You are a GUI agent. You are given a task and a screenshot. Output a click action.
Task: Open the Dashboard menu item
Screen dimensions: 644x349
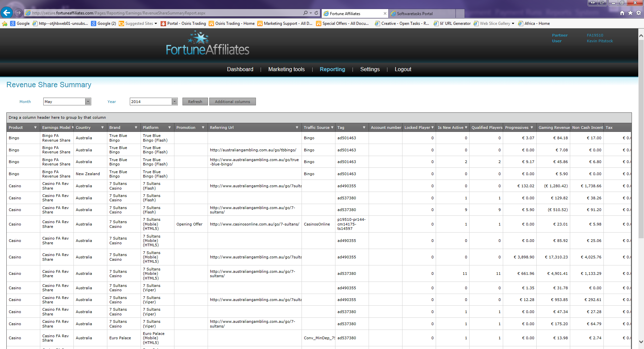point(240,69)
